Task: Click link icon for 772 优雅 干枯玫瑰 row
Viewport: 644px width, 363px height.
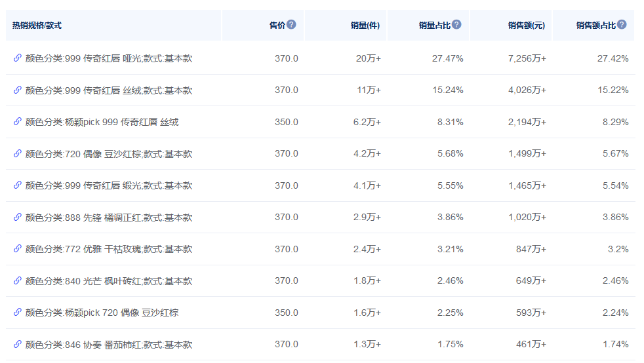Action: point(17,248)
